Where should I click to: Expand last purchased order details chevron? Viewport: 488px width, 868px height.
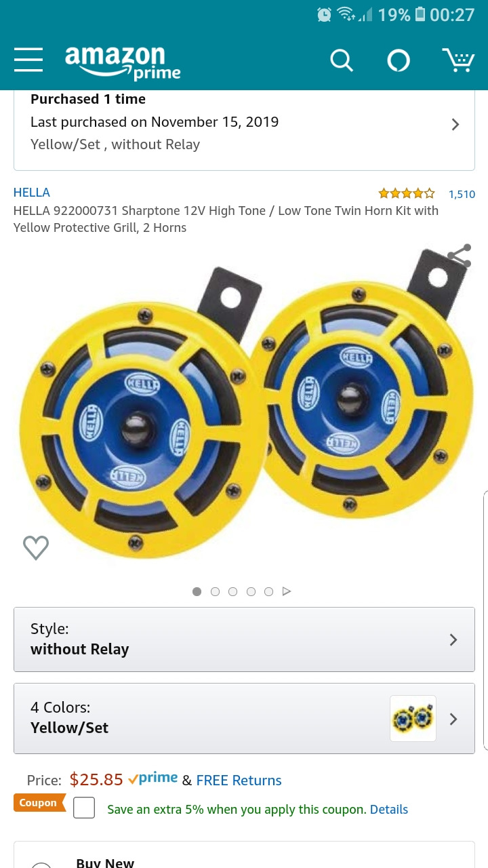[455, 124]
